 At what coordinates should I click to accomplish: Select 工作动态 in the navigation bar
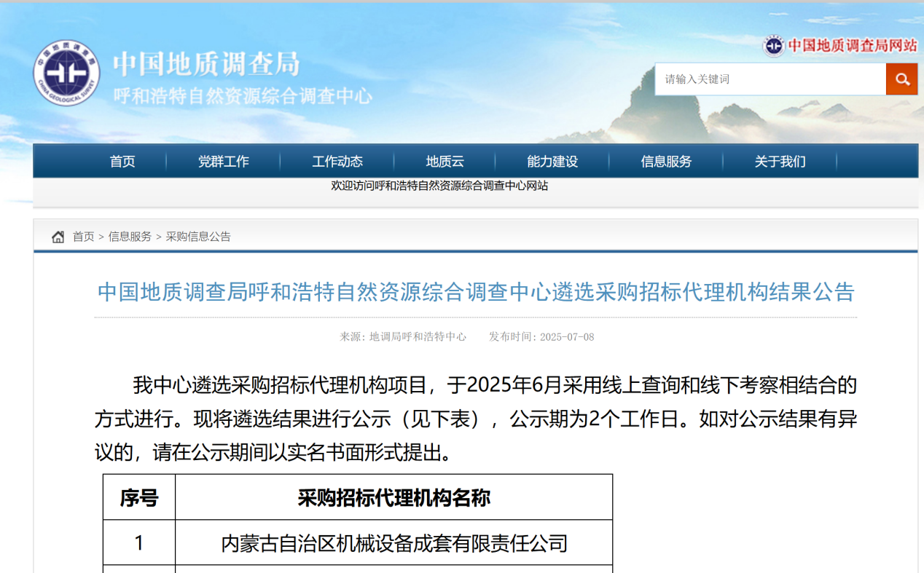pyautogui.click(x=337, y=162)
